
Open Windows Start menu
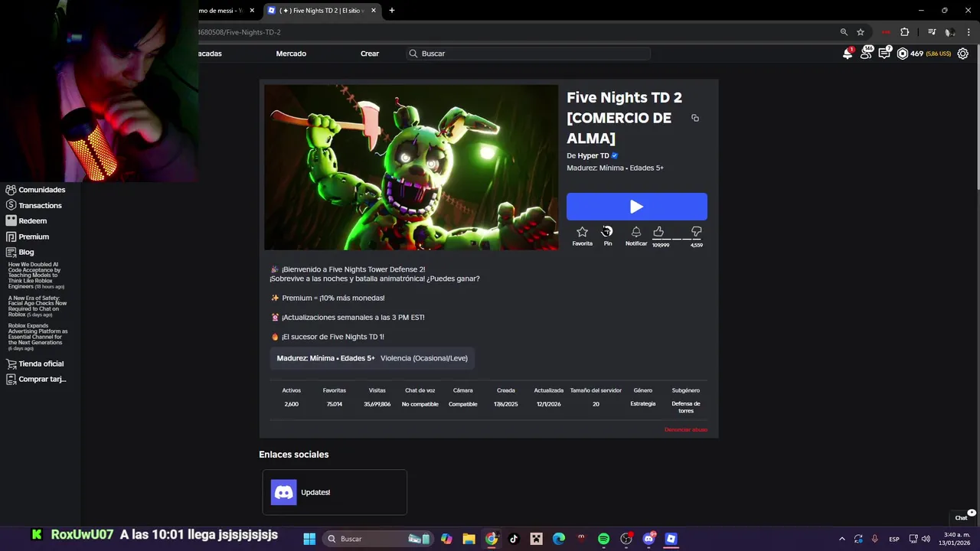click(309, 539)
